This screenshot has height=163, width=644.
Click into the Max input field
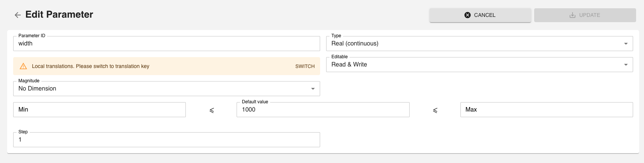pos(546,110)
